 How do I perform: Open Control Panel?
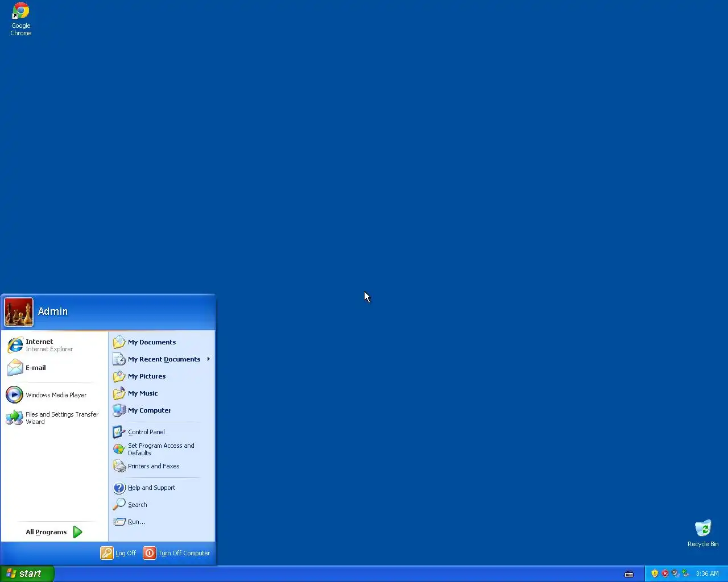(x=162, y=432)
